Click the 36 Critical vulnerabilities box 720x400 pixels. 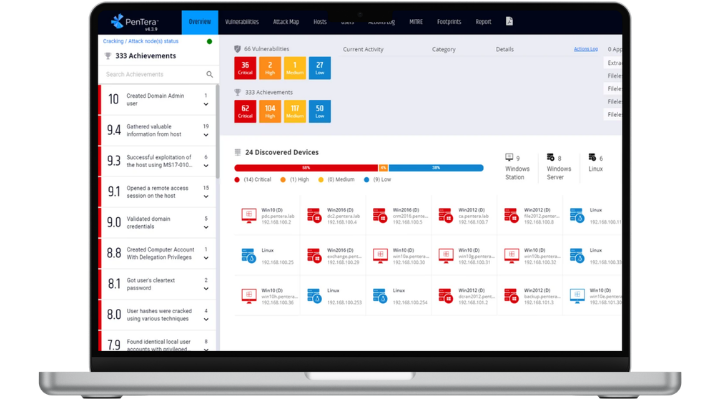[245, 68]
